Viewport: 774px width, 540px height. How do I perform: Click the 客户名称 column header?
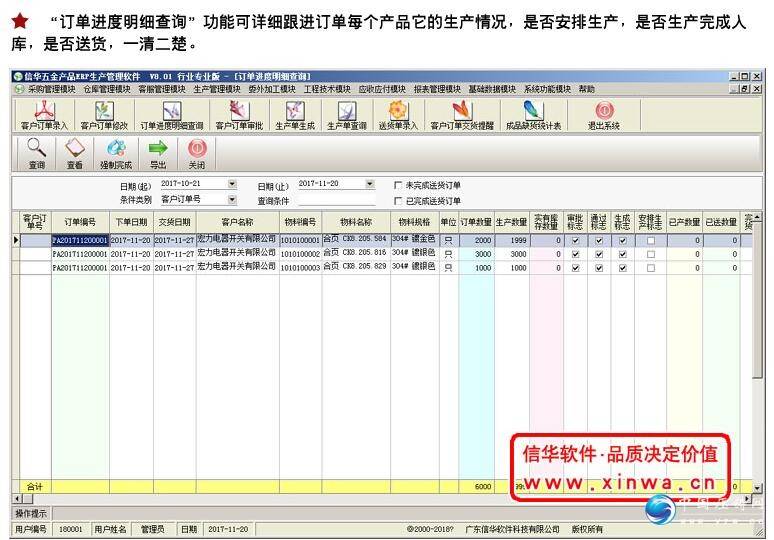[x=237, y=222]
